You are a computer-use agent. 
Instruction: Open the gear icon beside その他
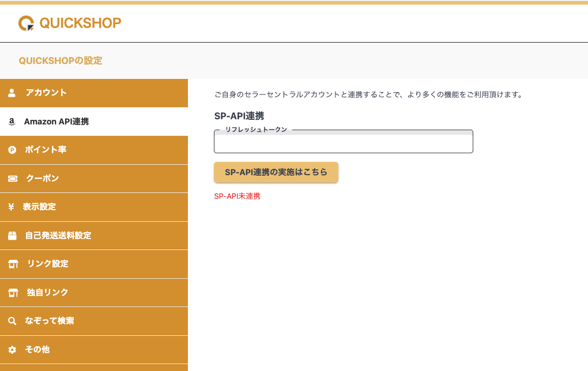click(12, 350)
